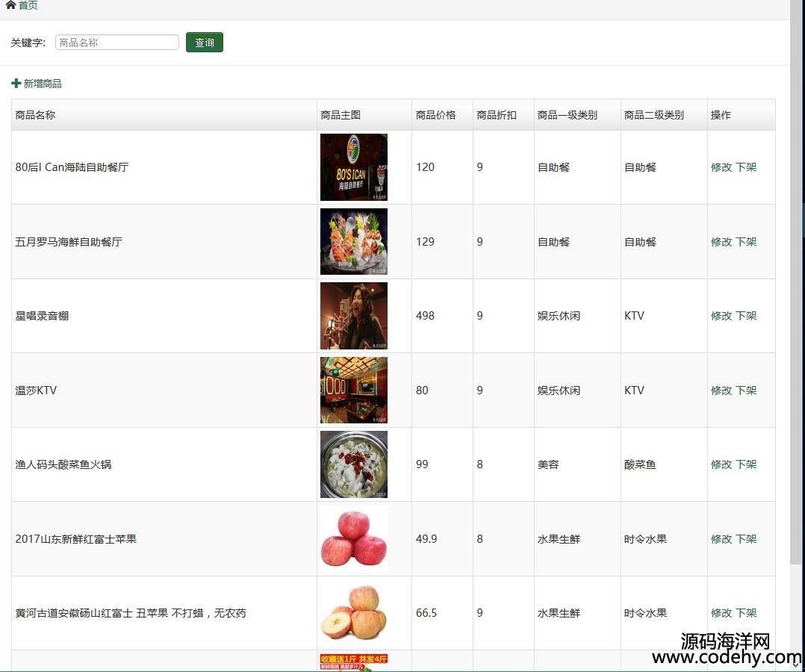Click 修改 for 黄河古道安徽砀山红富士 row

[721, 613]
